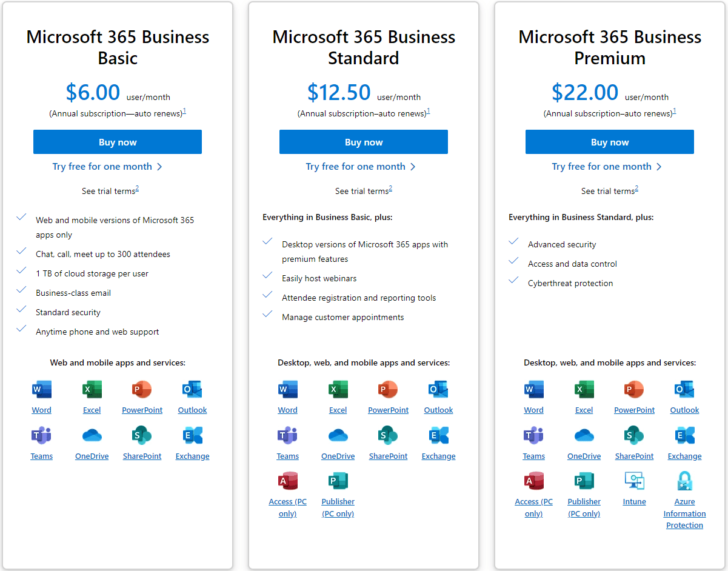Click the Word icon in Business Basic plan

pos(42,389)
